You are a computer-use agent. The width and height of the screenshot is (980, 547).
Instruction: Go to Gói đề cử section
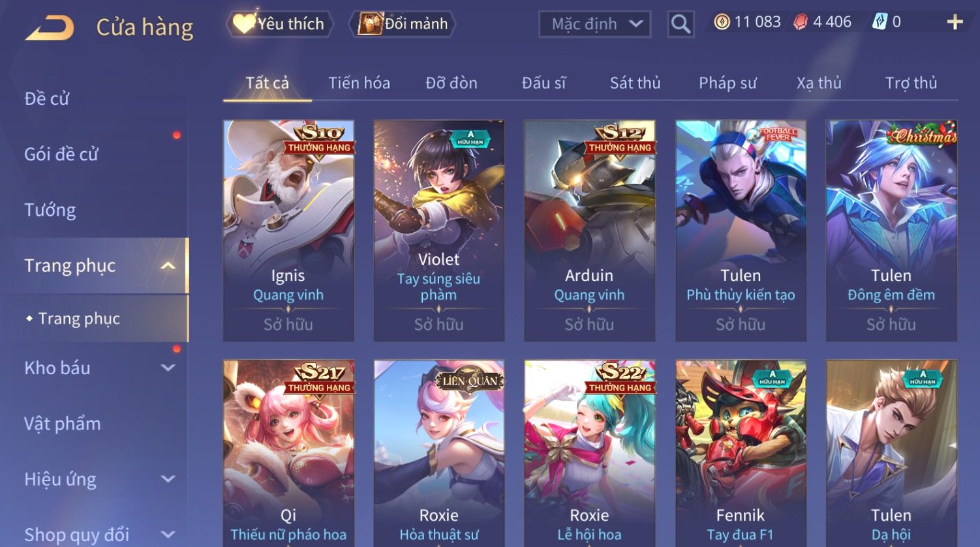(61, 155)
